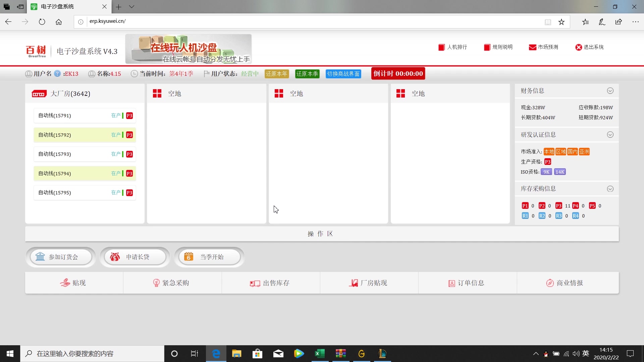Screen dimensions: 644x362
Task: Open the 订单信息 tab
Action: coord(467,283)
